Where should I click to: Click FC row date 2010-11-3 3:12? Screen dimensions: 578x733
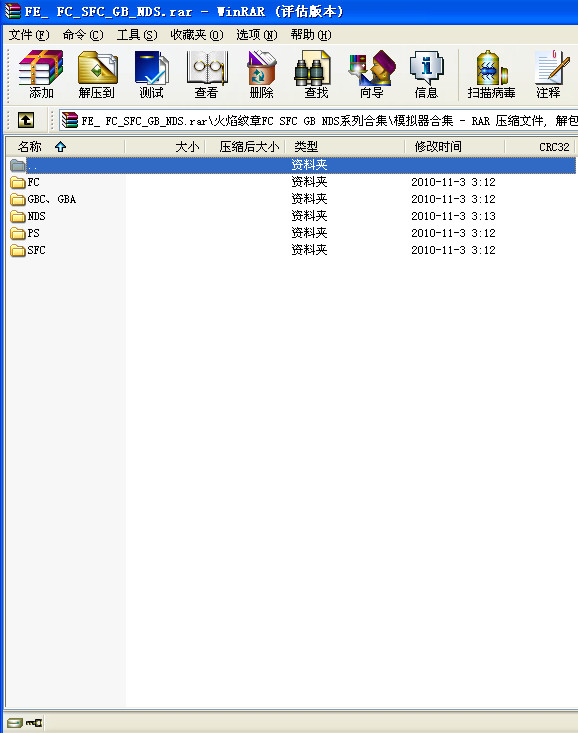click(x=453, y=182)
